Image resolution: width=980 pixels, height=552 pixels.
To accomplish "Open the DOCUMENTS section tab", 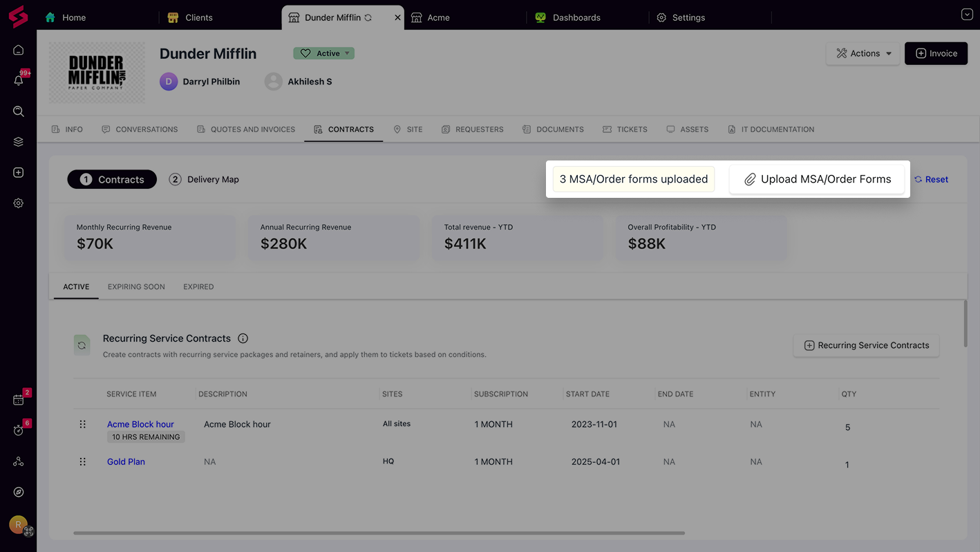I will pyautogui.click(x=553, y=129).
